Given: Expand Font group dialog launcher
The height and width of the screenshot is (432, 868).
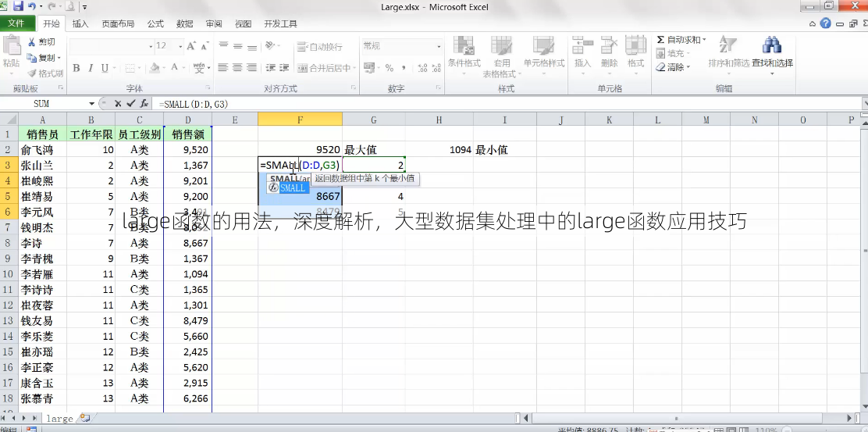Looking at the screenshot, I should [208, 88].
